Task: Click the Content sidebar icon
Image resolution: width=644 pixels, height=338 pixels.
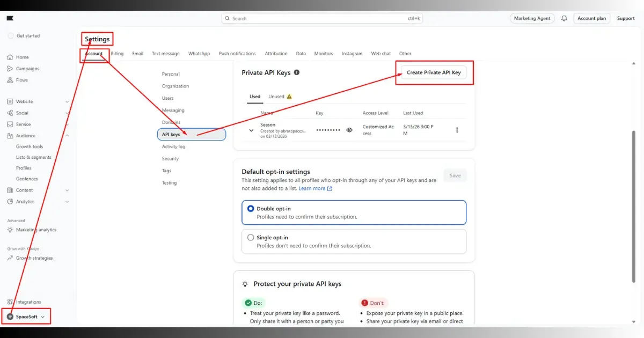Action: coord(10,190)
